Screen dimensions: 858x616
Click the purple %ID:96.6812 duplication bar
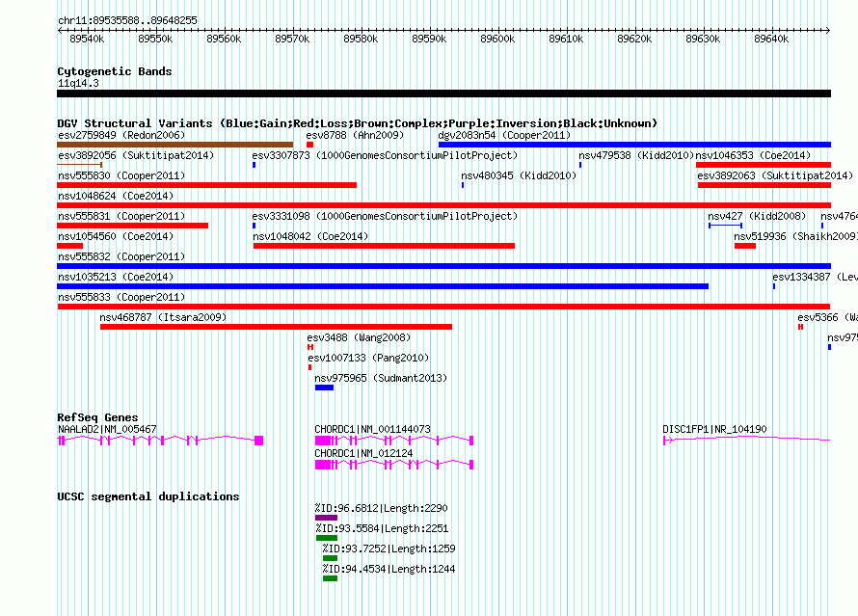[326, 518]
